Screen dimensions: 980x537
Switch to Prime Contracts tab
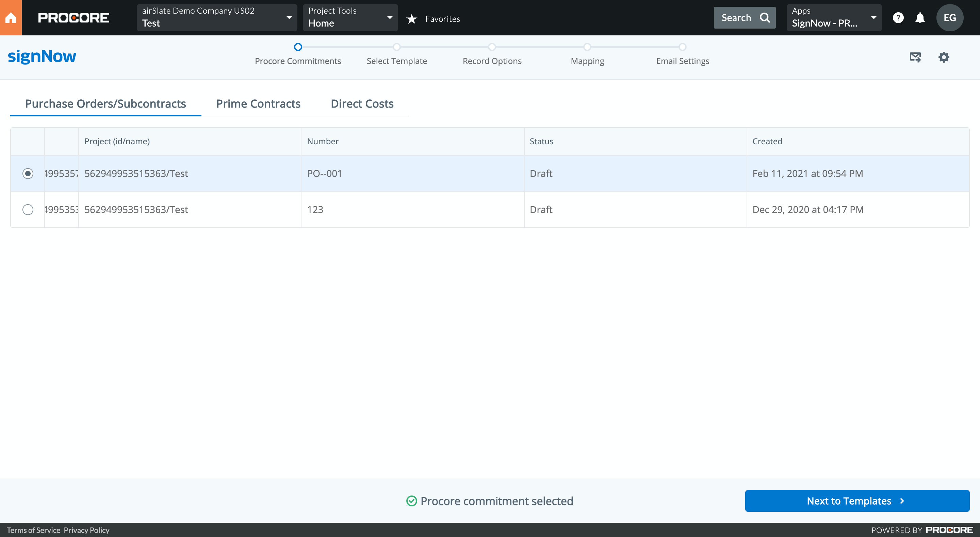[258, 103]
